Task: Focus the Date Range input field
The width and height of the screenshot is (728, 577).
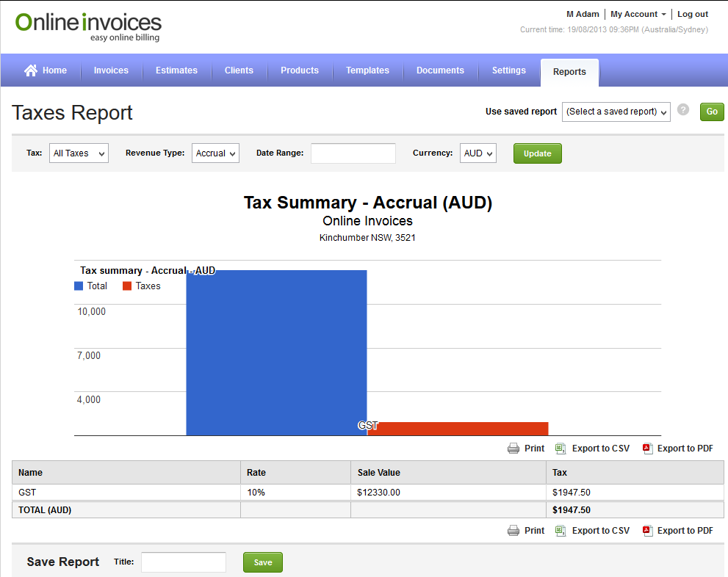Action: [x=353, y=153]
